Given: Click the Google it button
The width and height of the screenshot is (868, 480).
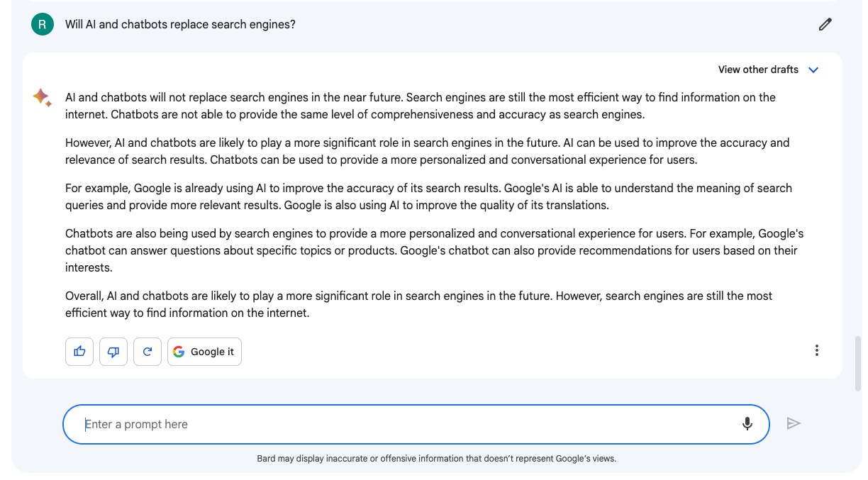Looking at the screenshot, I should (x=204, y=352).
